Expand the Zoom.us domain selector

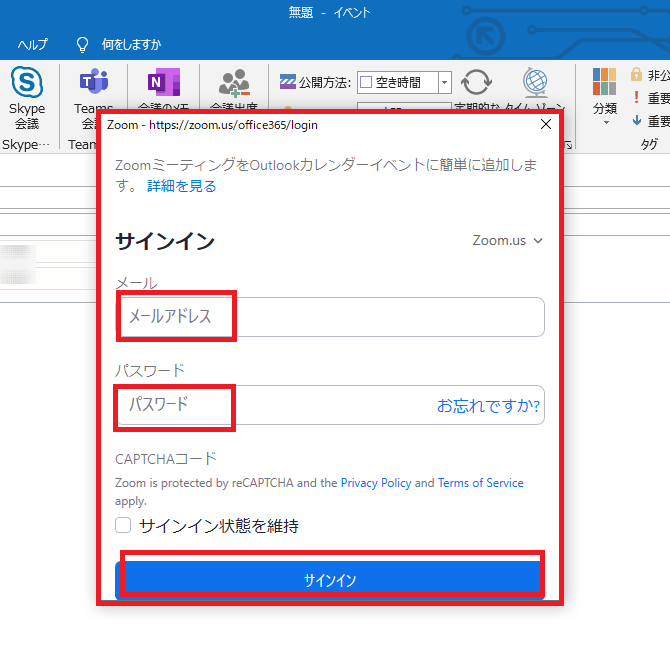(x=508, y=240)
